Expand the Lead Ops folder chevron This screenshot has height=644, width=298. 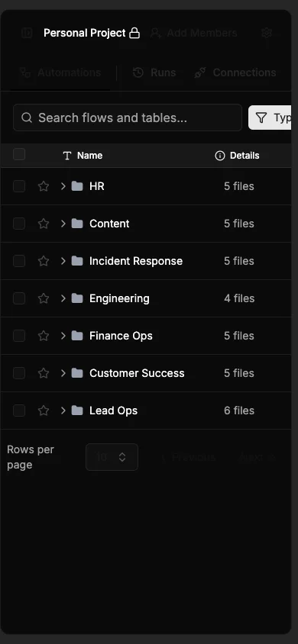[x=63, y=411]
